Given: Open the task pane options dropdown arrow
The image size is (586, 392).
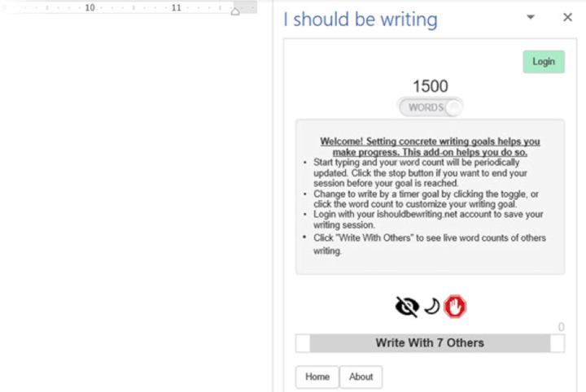Looking at the screenshot, I should coord(531,17).
